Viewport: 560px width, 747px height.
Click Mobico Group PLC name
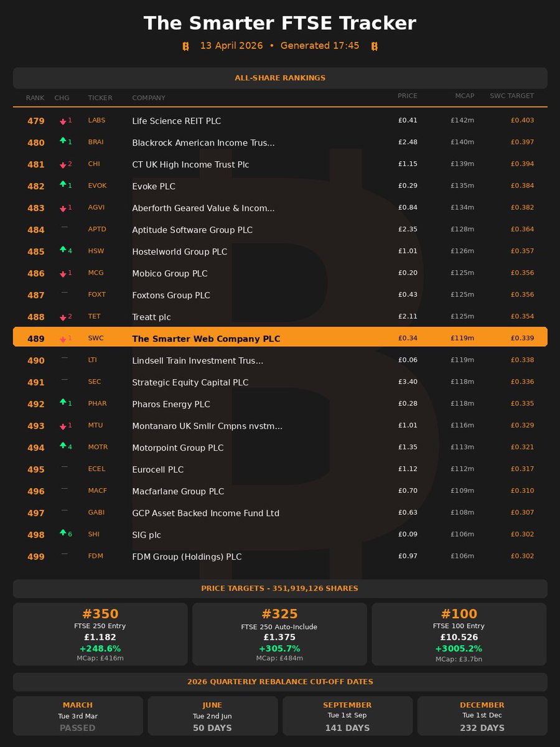click(x=170, y=274)
